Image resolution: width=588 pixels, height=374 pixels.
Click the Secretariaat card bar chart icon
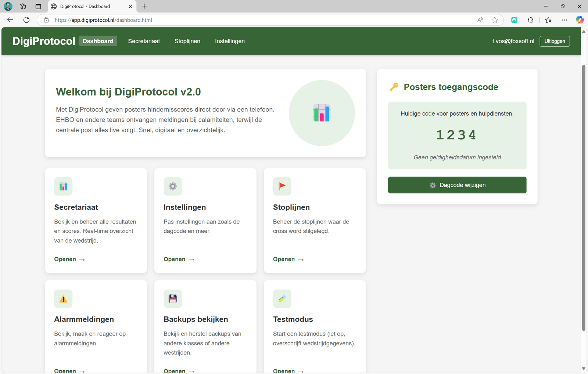point(63,186)
